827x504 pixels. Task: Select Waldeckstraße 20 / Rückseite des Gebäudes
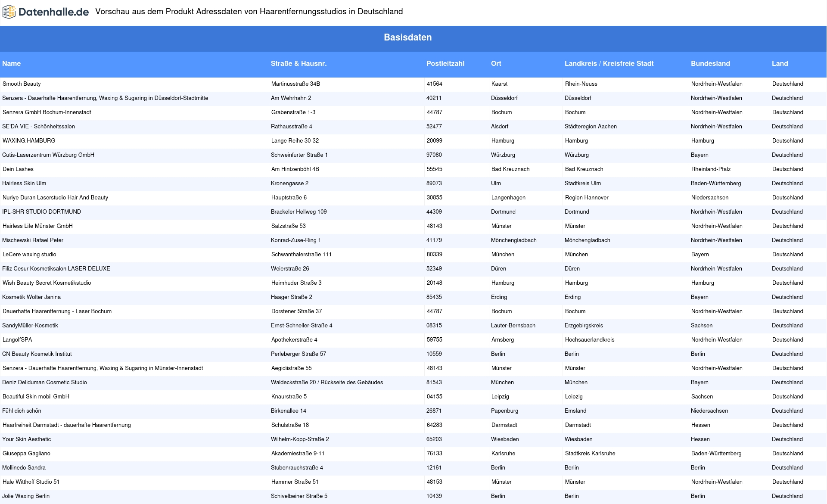pyautogui.click(x=327, y=383)
